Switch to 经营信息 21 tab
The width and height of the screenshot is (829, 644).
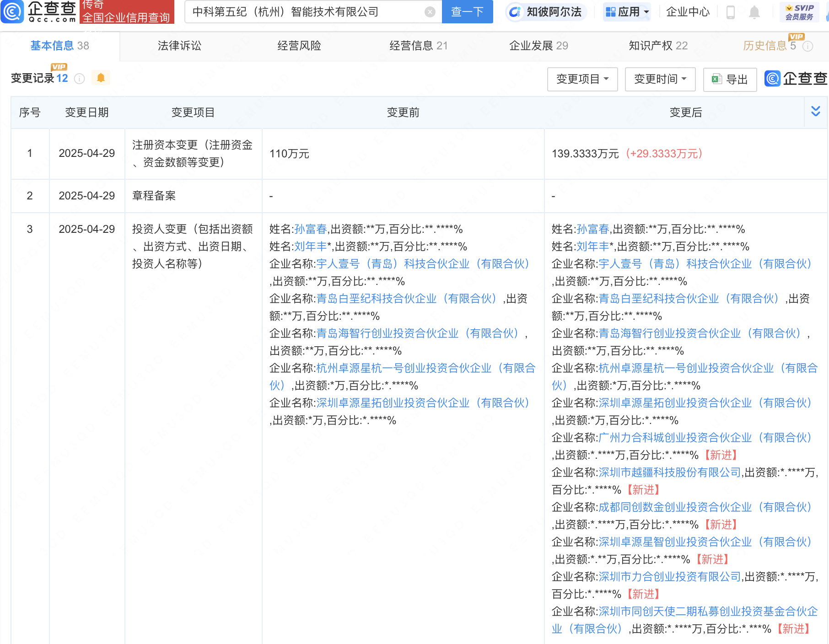point(419,46)
